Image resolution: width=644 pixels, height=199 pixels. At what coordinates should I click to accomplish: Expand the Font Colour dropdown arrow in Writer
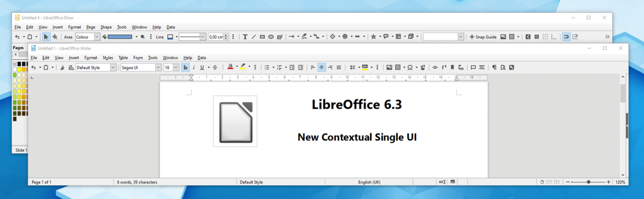click(237, 67)
